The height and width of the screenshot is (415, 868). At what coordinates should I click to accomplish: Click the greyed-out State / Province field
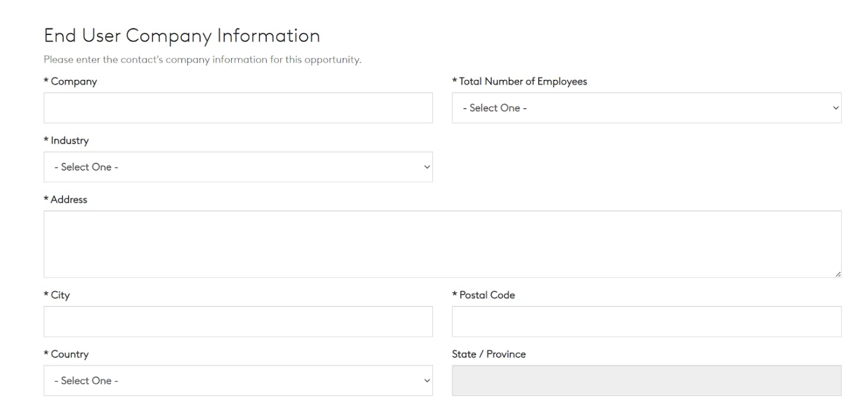pyautogui.click(x=646, y=381)
